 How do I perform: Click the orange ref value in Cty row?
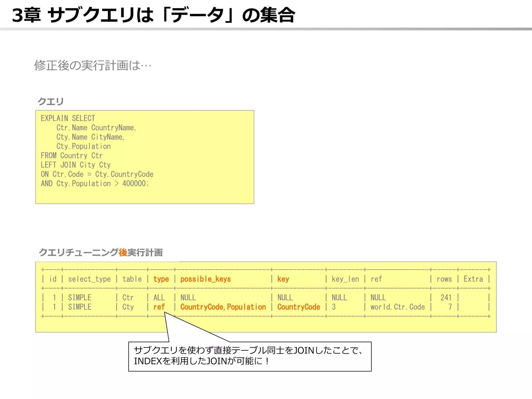point(159,307)
